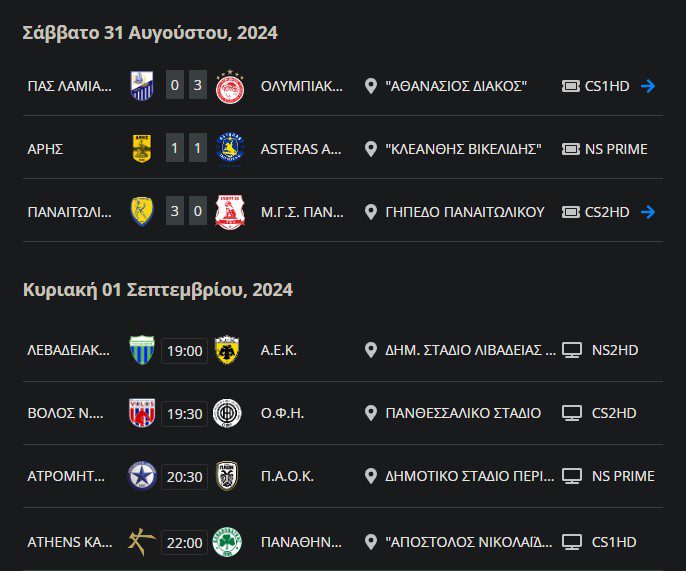The image size is (686, 571).
Task: Click the Aris yellow team crest
Action: coord(142,149)
